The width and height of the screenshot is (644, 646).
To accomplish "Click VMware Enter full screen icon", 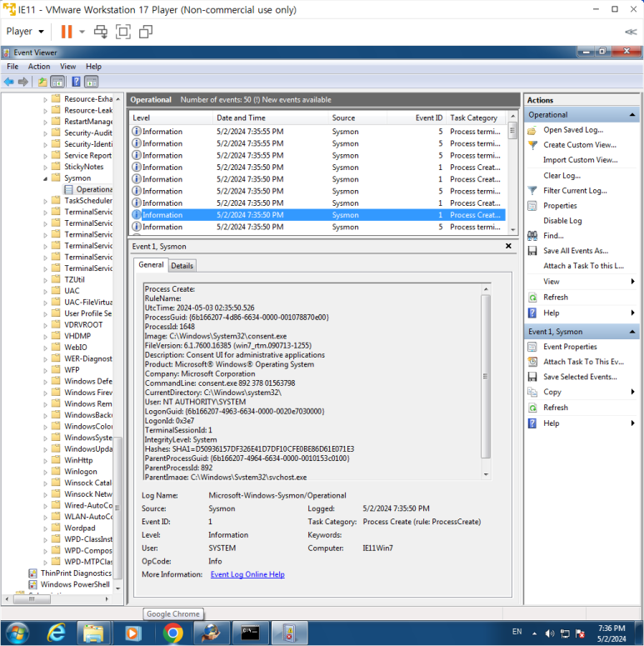I will (x=123, y=32).
